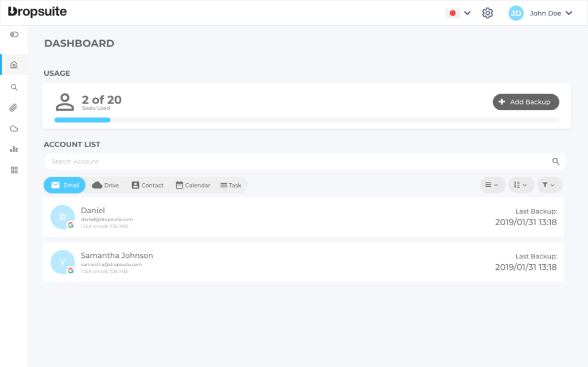Switch to the Drive filter
The image size is (588, 367).
pos(105,185)
